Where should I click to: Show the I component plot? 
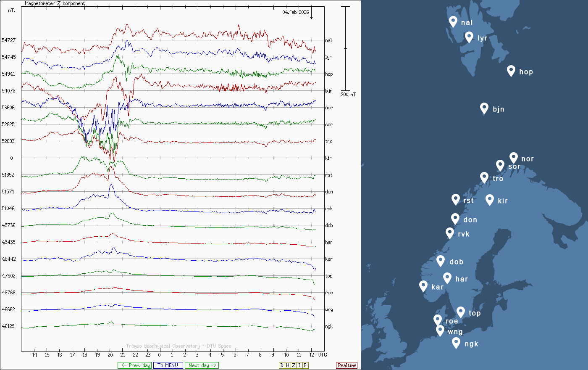[x=299, y=365]
